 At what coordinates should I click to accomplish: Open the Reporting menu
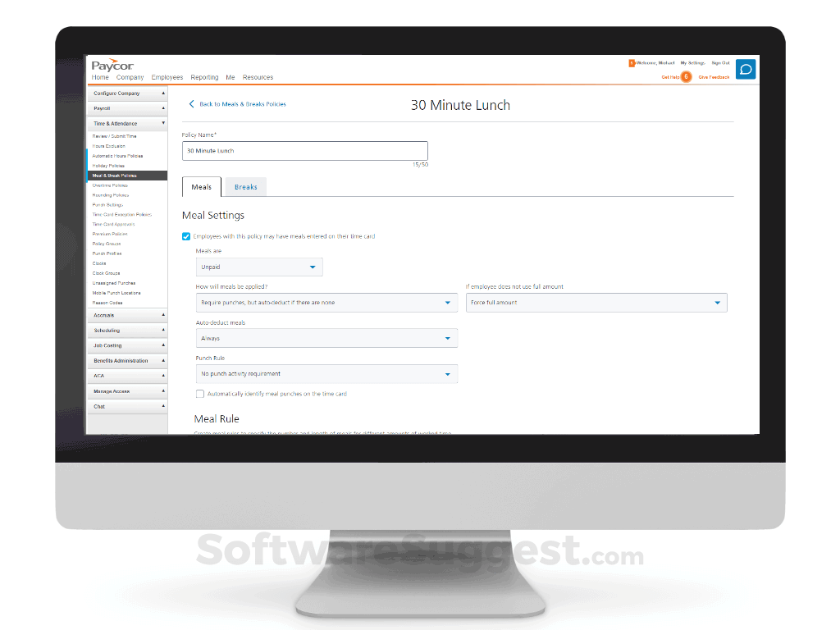[204, 77]
